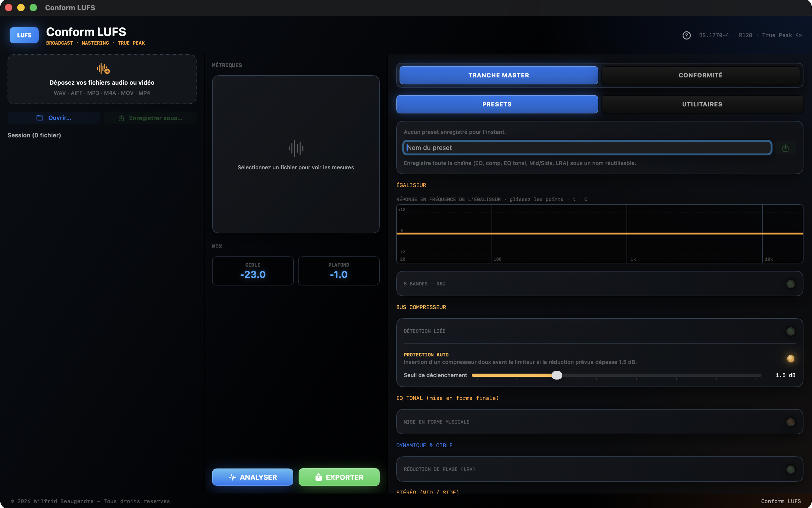This screenshot has width=812, height=508.
Task: Click the orange equalizer response curve line
Action: coord(600,233)
